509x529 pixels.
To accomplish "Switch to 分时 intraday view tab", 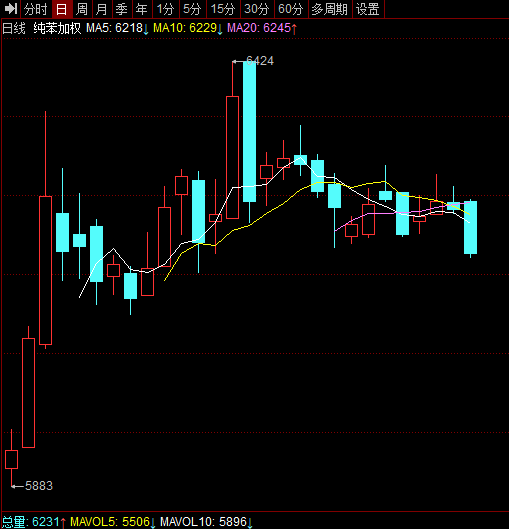I will point(35,9).
